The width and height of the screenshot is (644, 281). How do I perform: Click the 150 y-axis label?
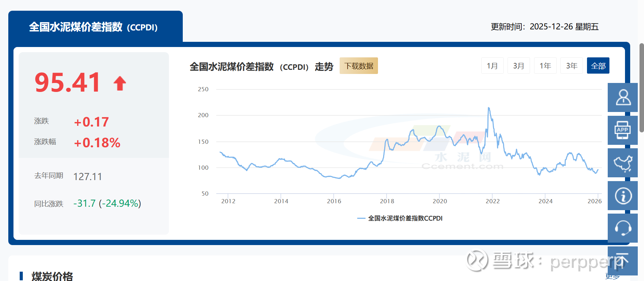coord(203,142)
